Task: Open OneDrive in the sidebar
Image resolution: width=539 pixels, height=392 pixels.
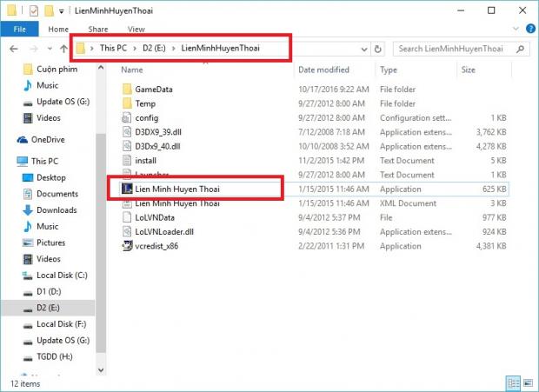Action: click(x=47, y=139)
